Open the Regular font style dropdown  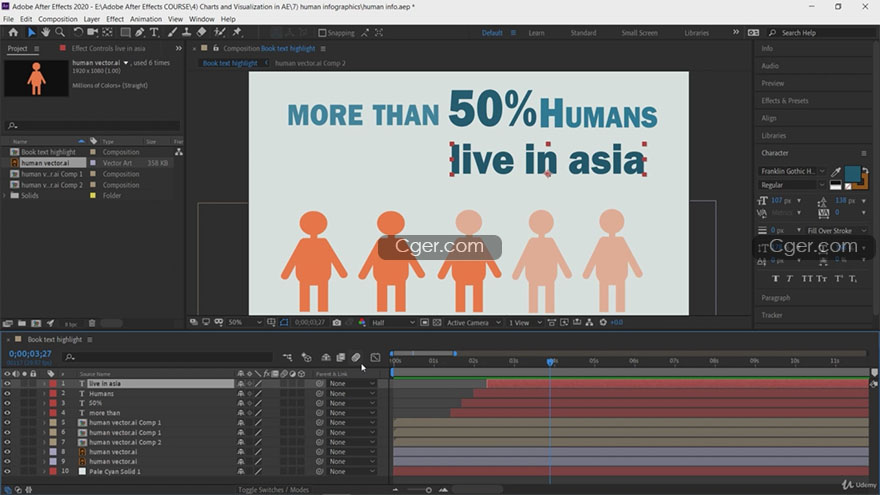coord(792,185)
